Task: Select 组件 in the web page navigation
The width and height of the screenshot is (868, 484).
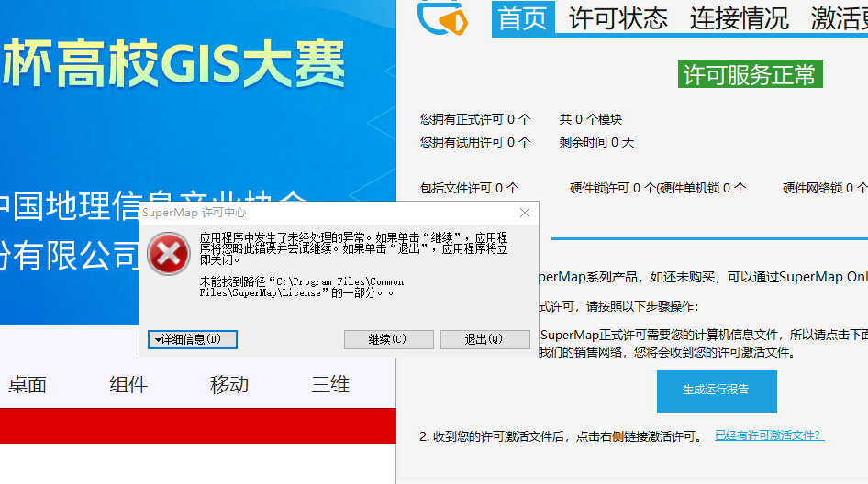Action: pos(128,384)
